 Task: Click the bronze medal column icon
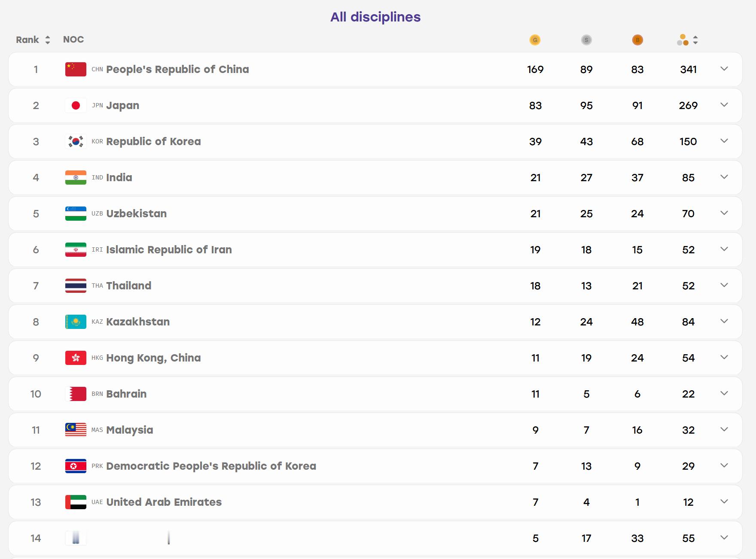pos(637,40)
